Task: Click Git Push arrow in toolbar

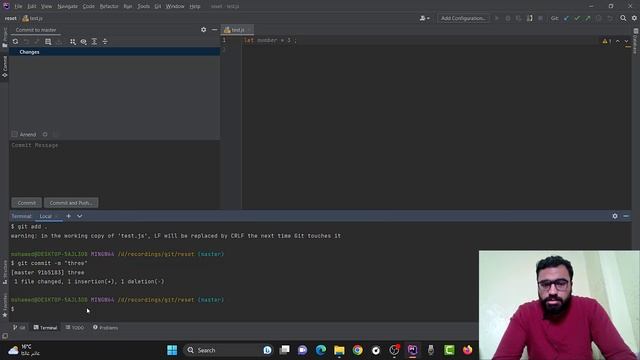Action: (x=588, y=18)
